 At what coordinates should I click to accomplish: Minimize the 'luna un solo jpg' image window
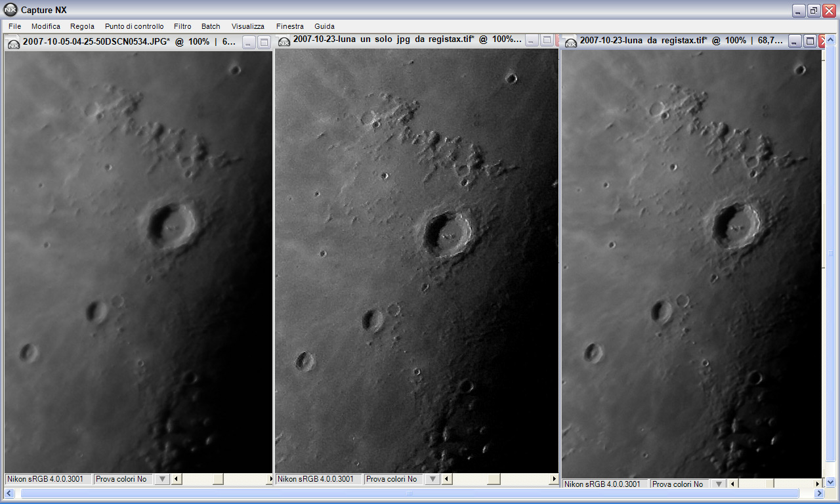click(532, 41)
